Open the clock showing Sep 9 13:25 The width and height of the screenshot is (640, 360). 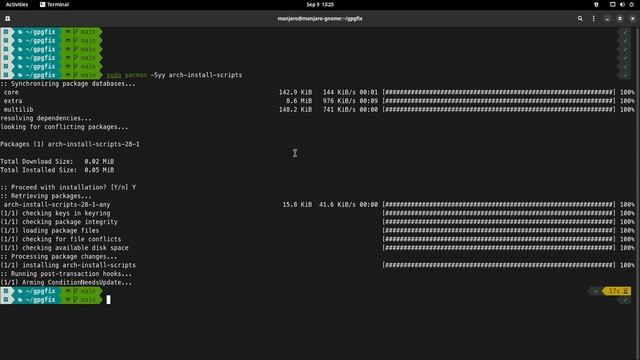click(x=320, y=4)
